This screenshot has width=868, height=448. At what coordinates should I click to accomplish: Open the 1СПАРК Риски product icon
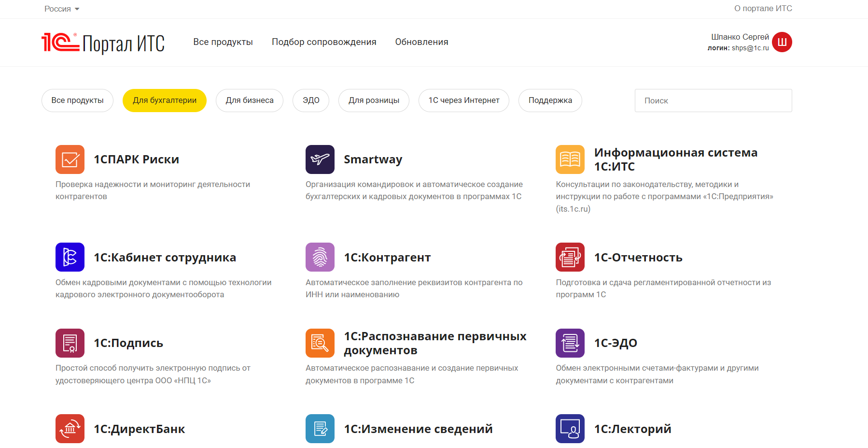coord(70,159)
